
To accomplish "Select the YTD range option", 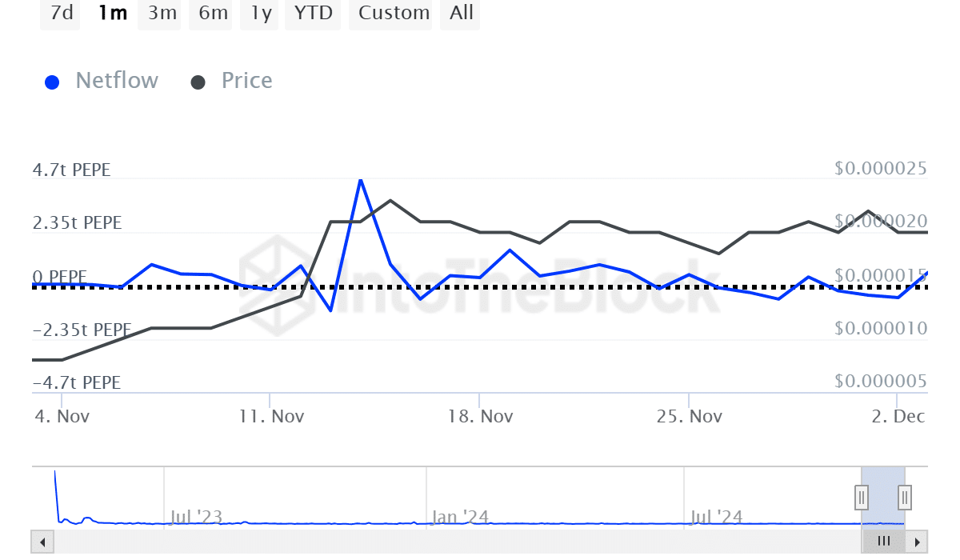I will click(313, 14).
